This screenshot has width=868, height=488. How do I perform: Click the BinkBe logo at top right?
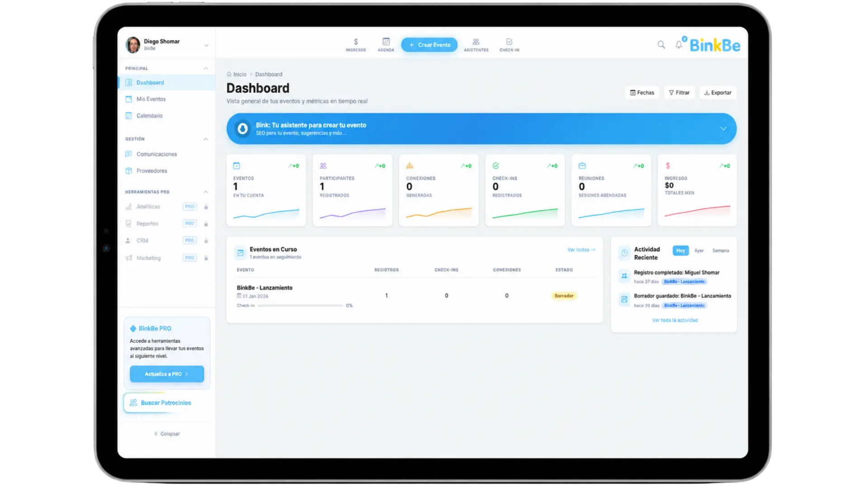pos(715,45)
